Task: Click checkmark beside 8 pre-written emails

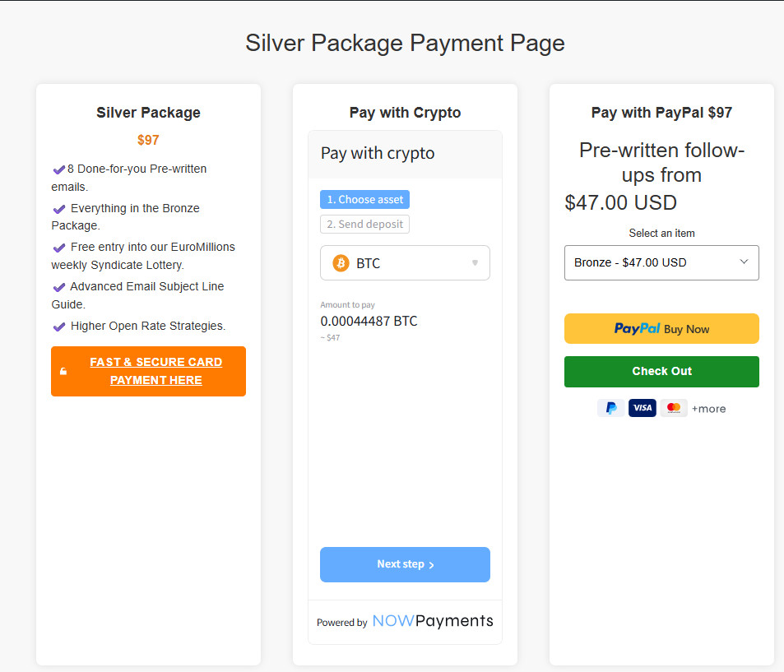Action: coord(58,169)
